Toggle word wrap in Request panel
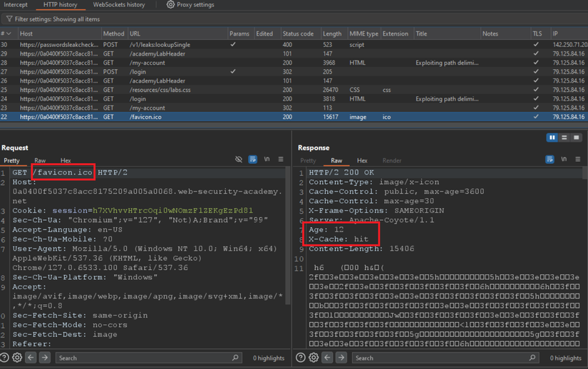 (253, 160)
